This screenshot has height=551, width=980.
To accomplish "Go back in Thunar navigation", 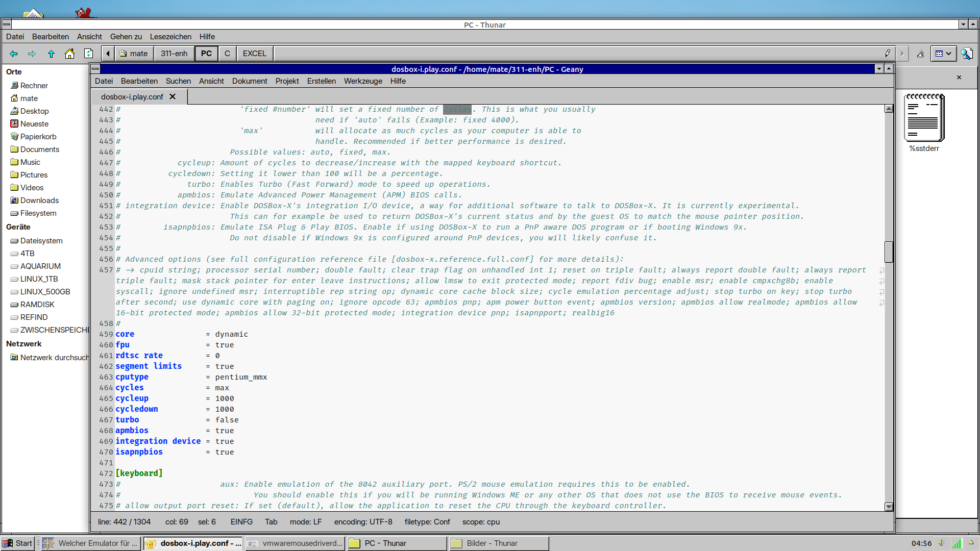I will 14,54.
